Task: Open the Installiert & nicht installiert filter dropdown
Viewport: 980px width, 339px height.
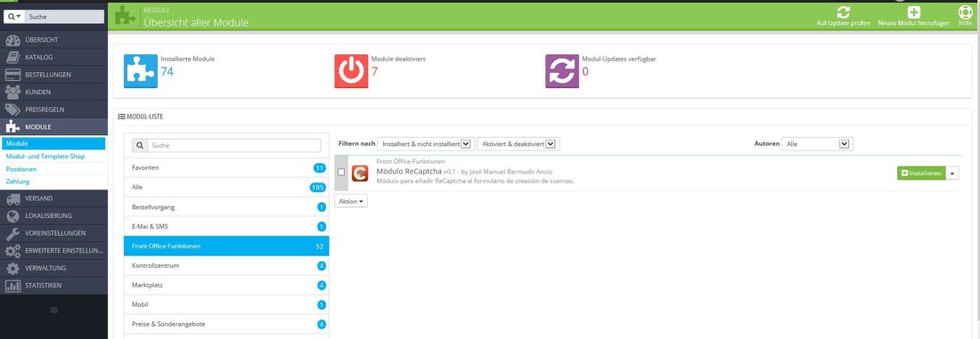Action: (427, 143)
